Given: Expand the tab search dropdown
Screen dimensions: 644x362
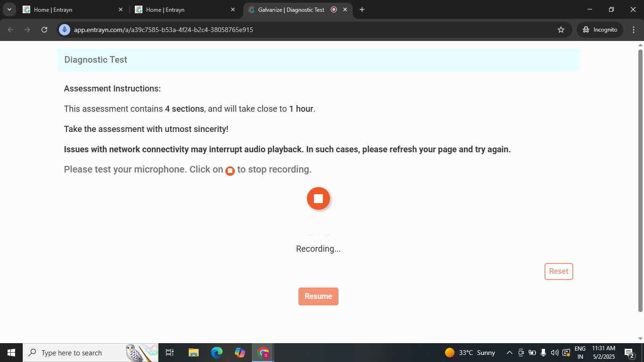Looking at the screenshot, I should (9, 9).
